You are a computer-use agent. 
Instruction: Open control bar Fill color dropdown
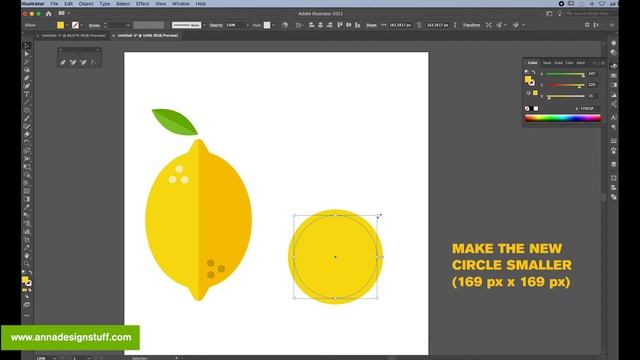click(x=67, y=25)
